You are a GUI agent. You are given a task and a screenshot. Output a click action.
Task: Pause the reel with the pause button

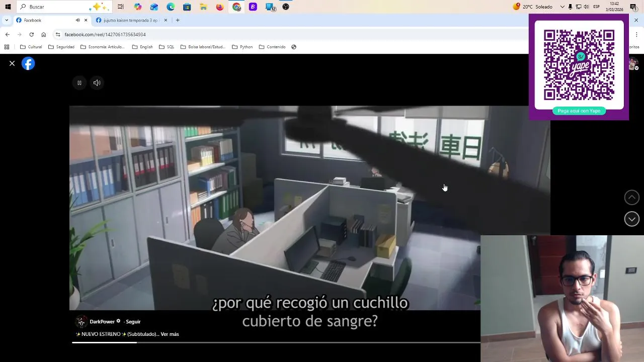79,83
